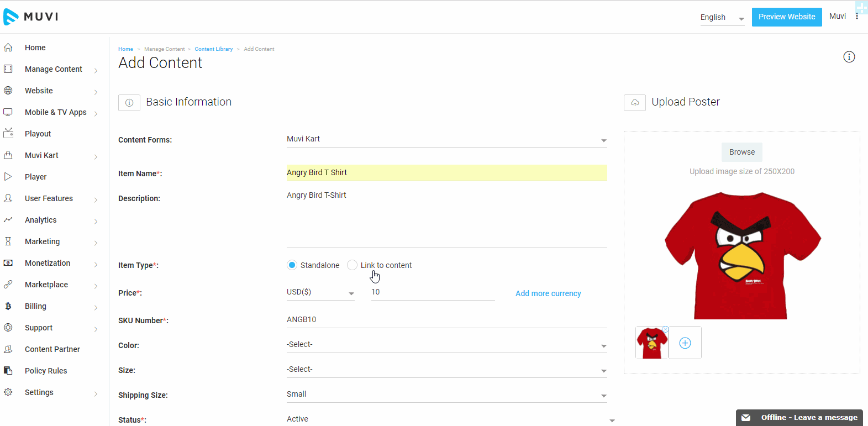Click the page help info icon

pyautogui.click(x=849, y=57)
